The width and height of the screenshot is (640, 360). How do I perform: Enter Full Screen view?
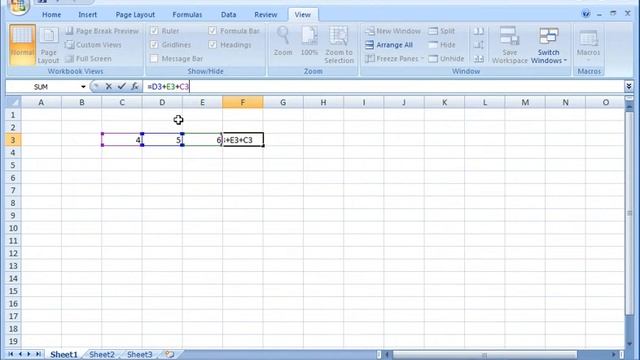pyautogui.click(x=89, y=59)
